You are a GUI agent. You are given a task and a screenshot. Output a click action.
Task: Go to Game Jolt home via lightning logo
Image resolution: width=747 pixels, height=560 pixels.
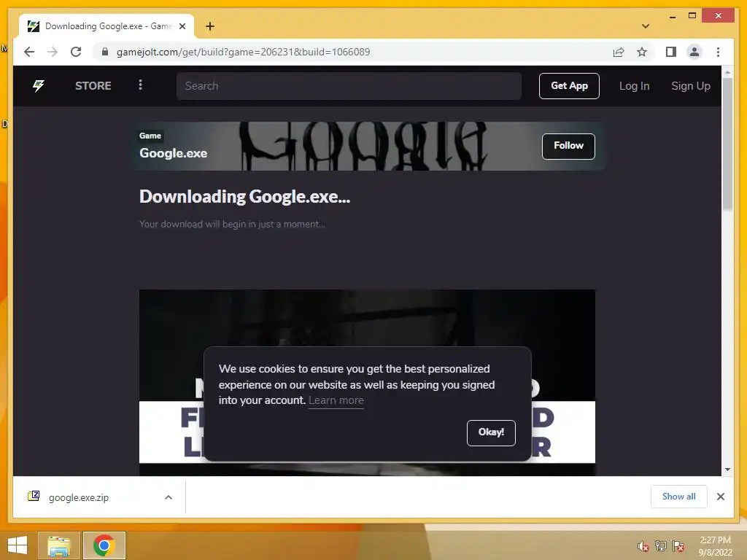(x=39, y=86)
